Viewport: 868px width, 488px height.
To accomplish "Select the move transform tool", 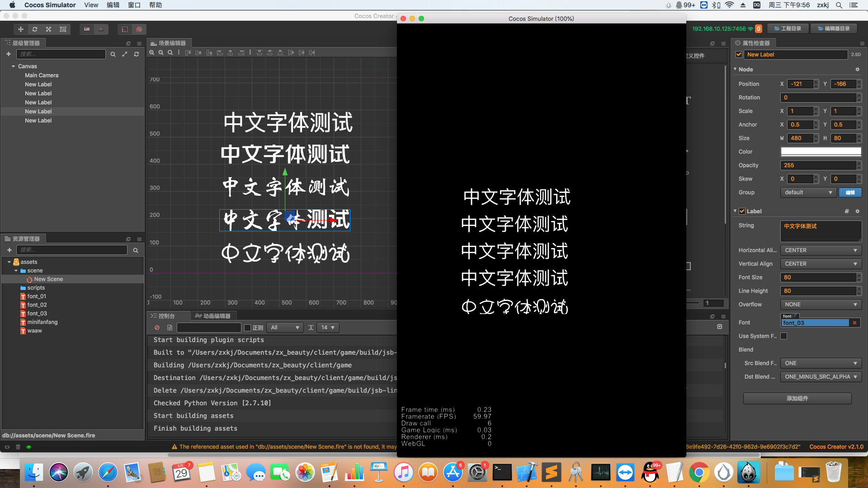I will pyautogui.click(x=21, y=29).
